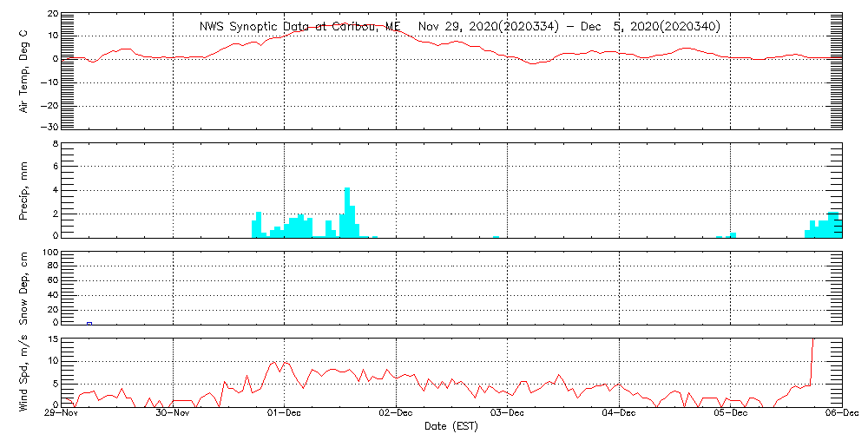Select the 05-Dec date tick label

tap(730, 415)
